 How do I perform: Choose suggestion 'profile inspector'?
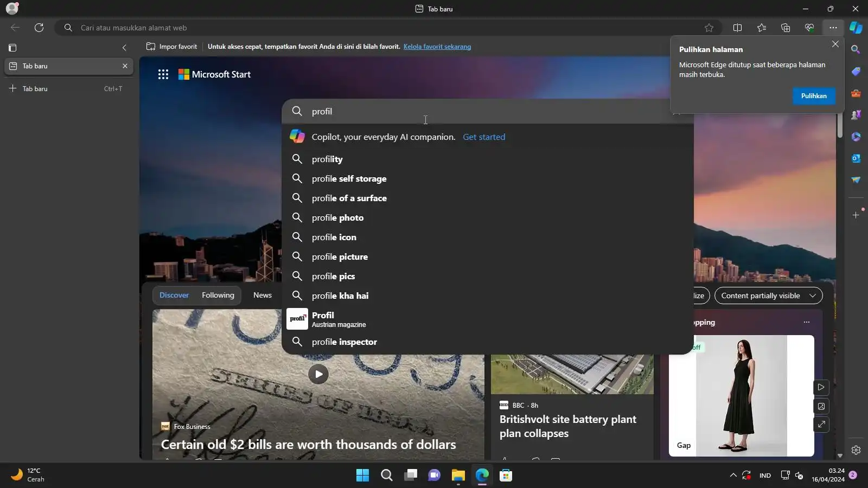[488, 342]
